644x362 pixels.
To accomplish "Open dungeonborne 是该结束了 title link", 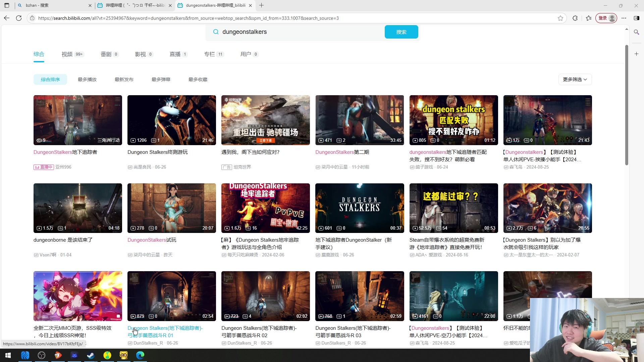I will click(x=63, y=240).
